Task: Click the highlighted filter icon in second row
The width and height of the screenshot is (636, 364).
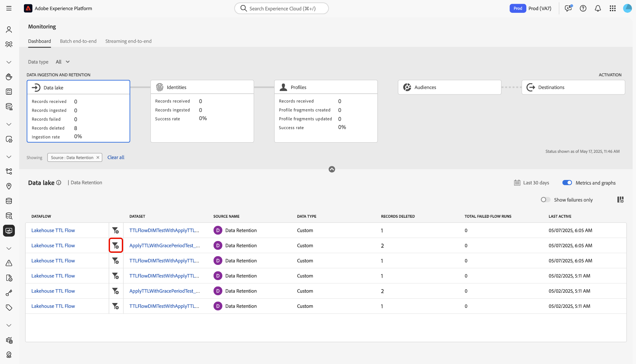Action: tap(115, 245)
